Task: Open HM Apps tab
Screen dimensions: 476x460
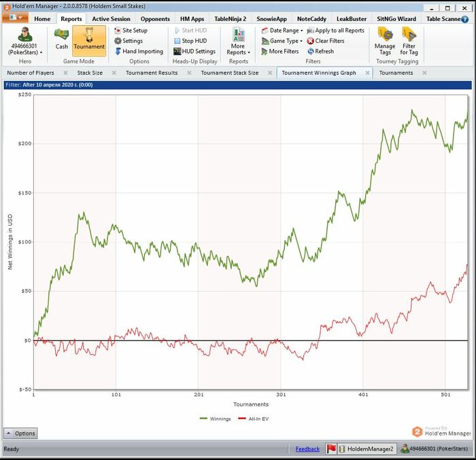Action: point(192,19)
